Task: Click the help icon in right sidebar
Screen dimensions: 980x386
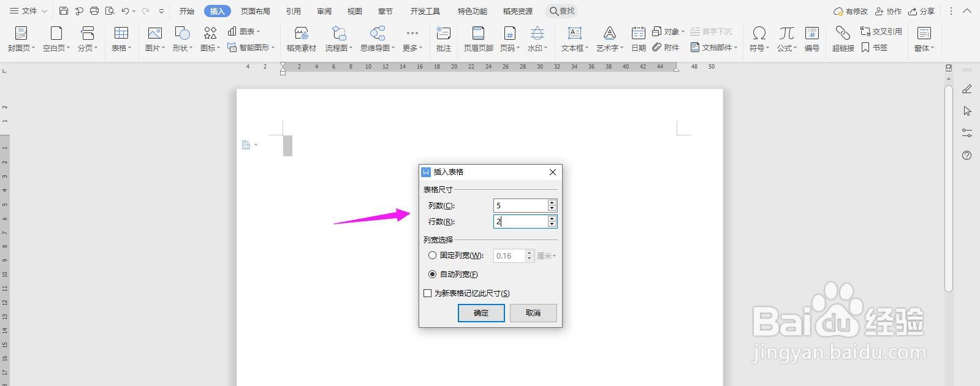Action: pos(967,156)
